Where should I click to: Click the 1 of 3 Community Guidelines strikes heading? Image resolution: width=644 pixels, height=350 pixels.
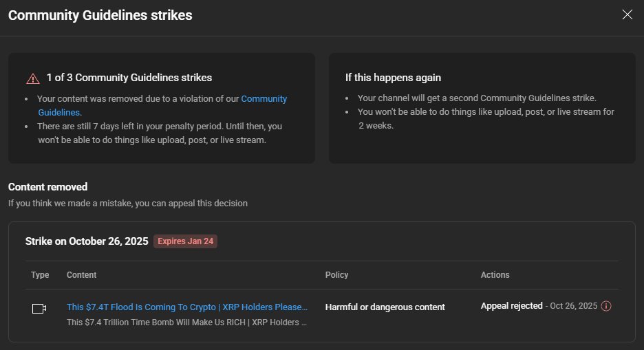tap(129, 78)
